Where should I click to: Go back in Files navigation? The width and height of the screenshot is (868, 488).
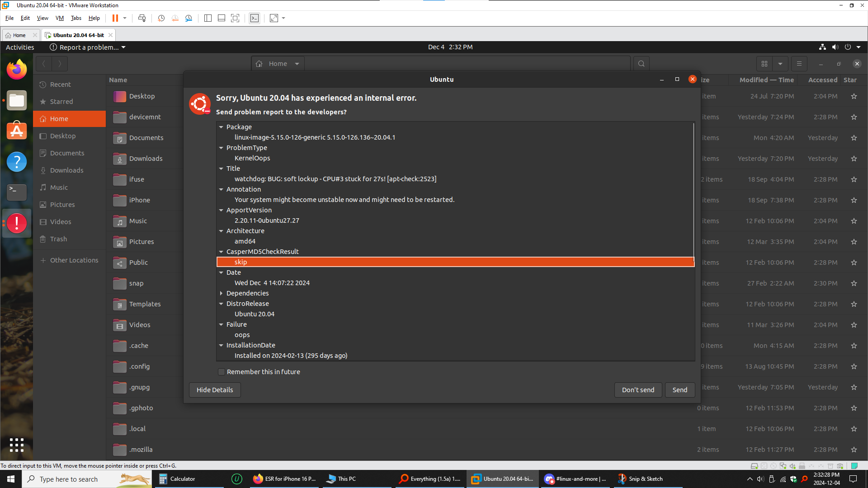click(44, 64)
